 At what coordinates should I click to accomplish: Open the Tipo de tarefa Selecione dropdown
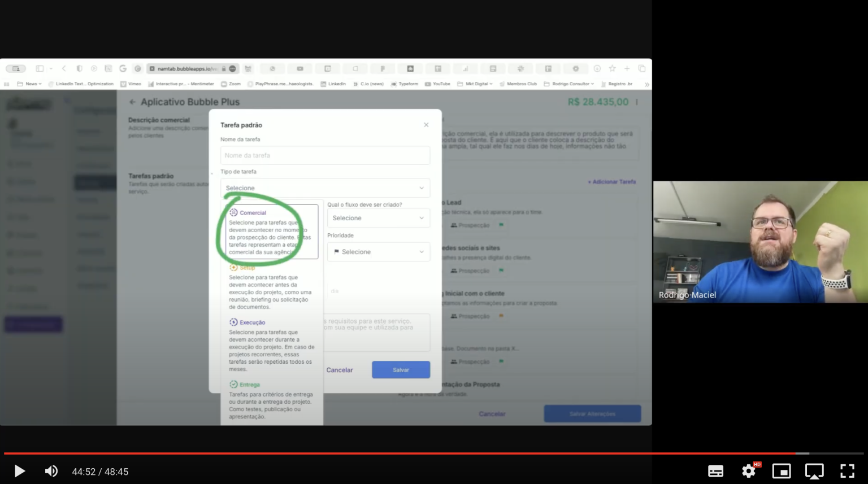pyautogui.click(x=325, y=188)
